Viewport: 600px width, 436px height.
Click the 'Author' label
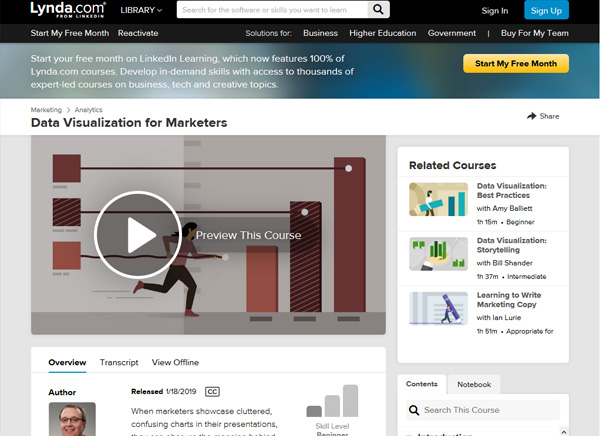coord(62,392)
